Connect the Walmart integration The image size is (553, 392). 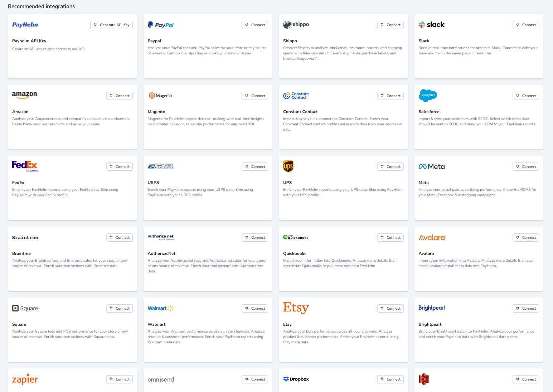pos(255,308)
